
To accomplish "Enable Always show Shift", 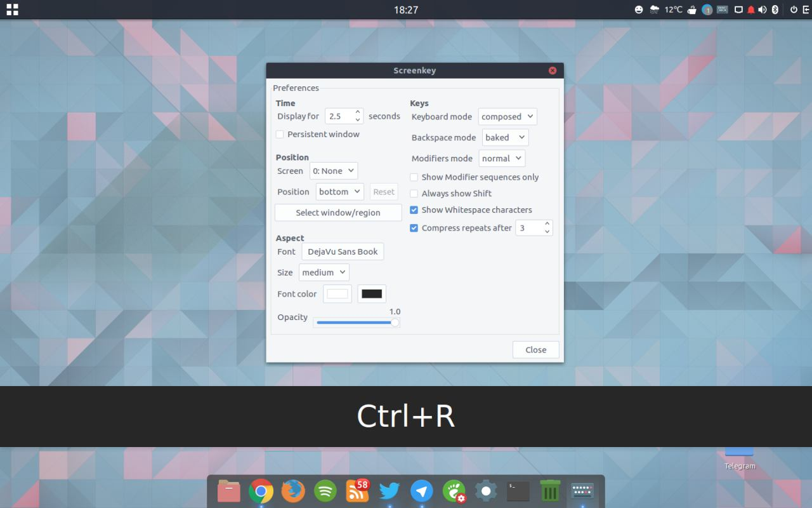I will click(414, 193).
